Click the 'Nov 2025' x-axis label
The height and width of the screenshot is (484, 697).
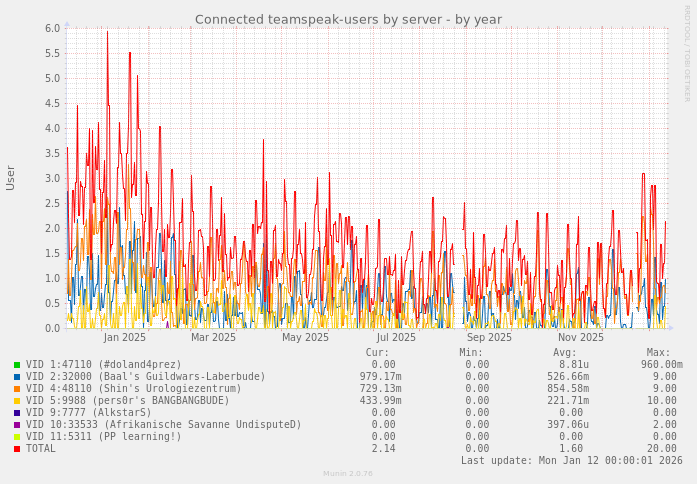tap(581, 338)
